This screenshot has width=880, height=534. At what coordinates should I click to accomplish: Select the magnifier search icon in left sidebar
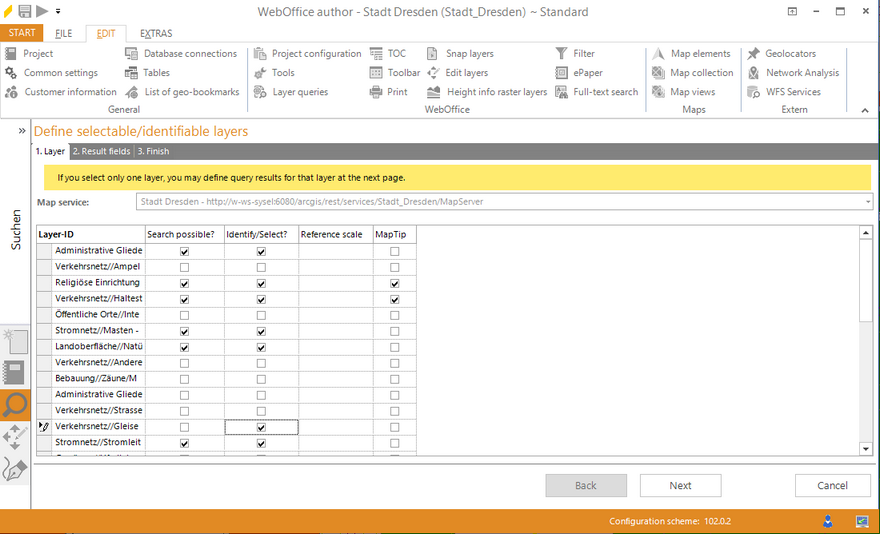click(15, 405)
